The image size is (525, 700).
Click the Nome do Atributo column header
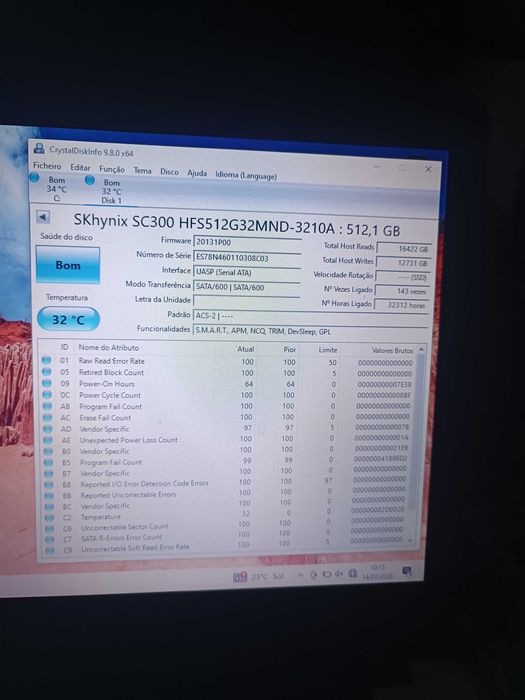pyautogui.click(x=108, y=347)
